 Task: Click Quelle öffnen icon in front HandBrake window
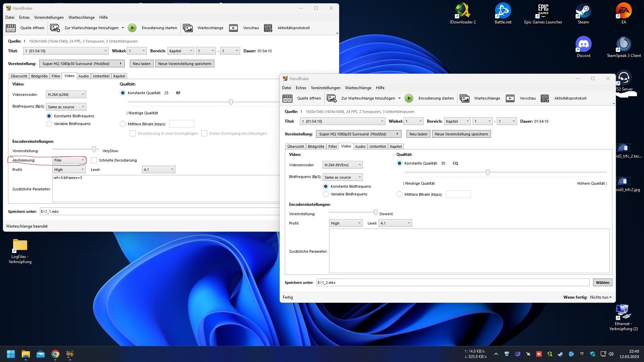tap(287, 98)
